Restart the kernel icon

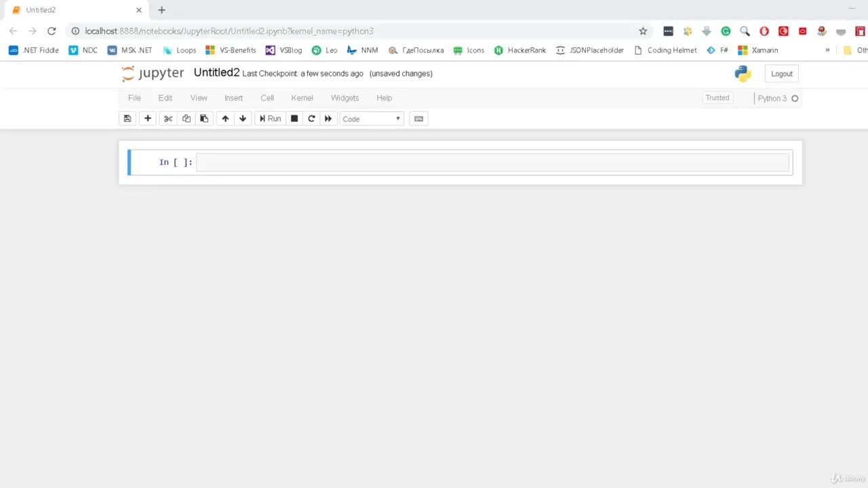311,119
